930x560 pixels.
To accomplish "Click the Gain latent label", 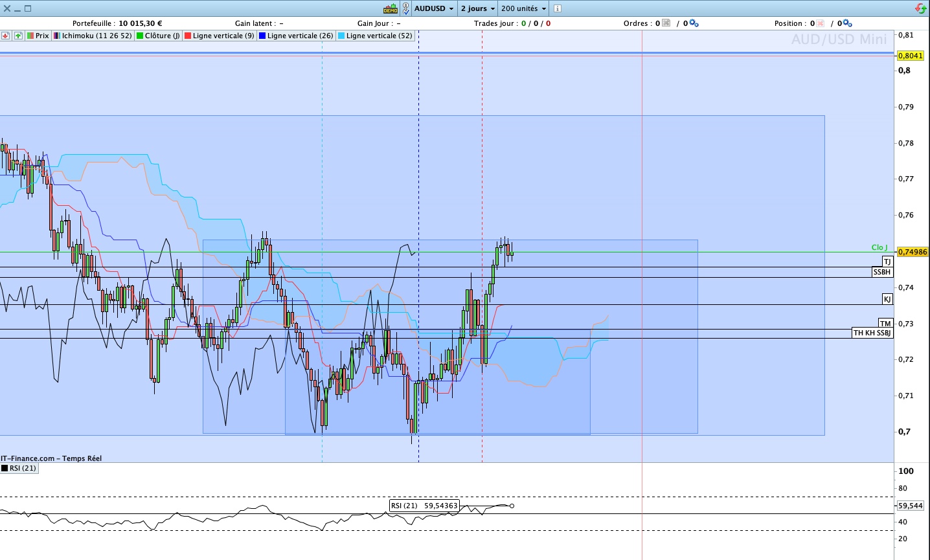I will 255,23.
